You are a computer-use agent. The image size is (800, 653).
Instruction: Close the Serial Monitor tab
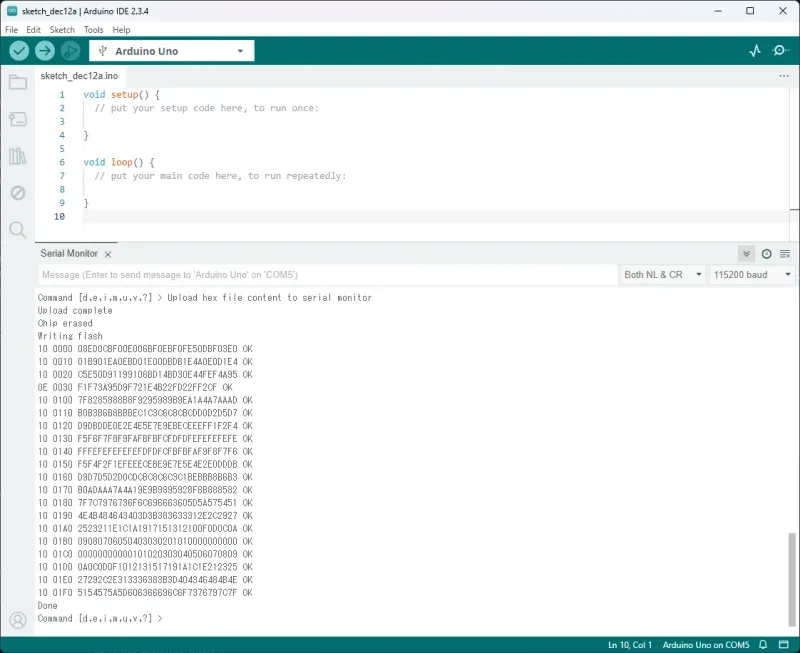tap(108, 254)
